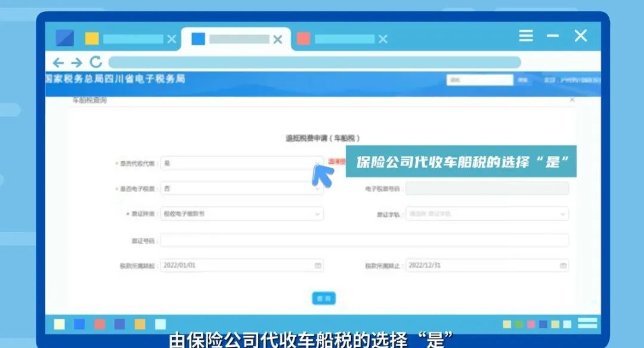Click the stacked lines icon in tray
This screenshot has width=644, height=348.
coord(587,324)
